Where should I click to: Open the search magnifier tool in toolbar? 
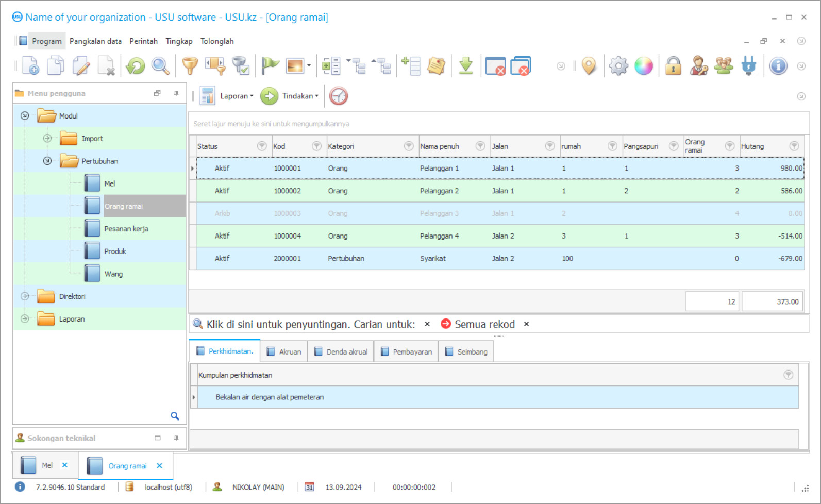pyautogui.click(x=160, y=66)
